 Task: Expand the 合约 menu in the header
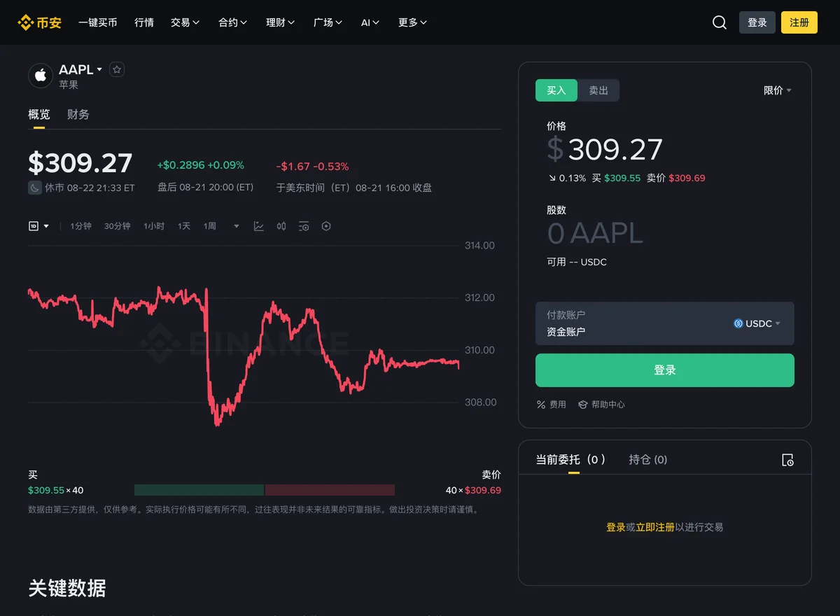pyautogui.click(x=233, y=22)
